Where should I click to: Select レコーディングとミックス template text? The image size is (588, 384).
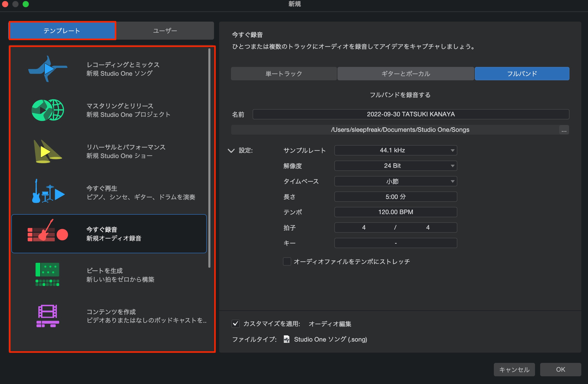point(123,65)
